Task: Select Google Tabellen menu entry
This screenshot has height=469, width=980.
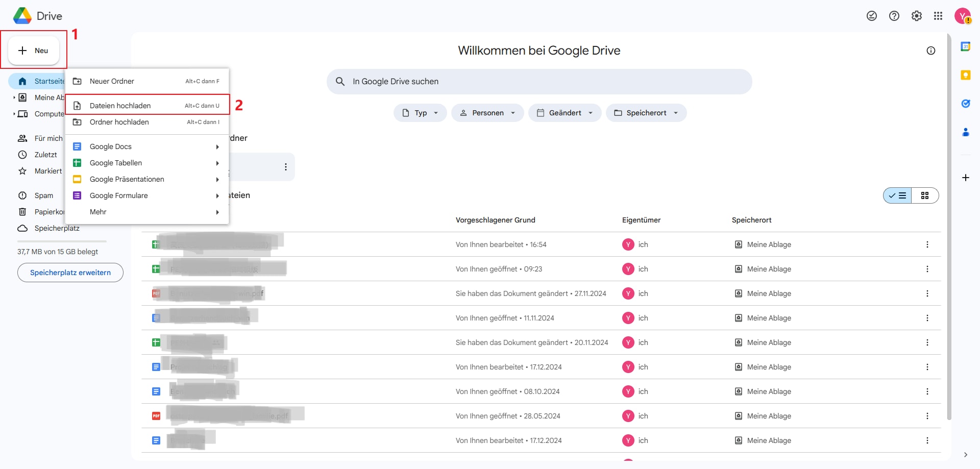Action: (147, 163)
